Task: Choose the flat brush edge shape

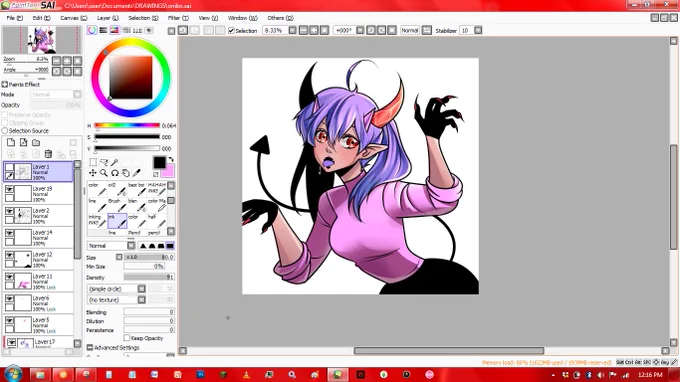Action: tap(170, 246)
